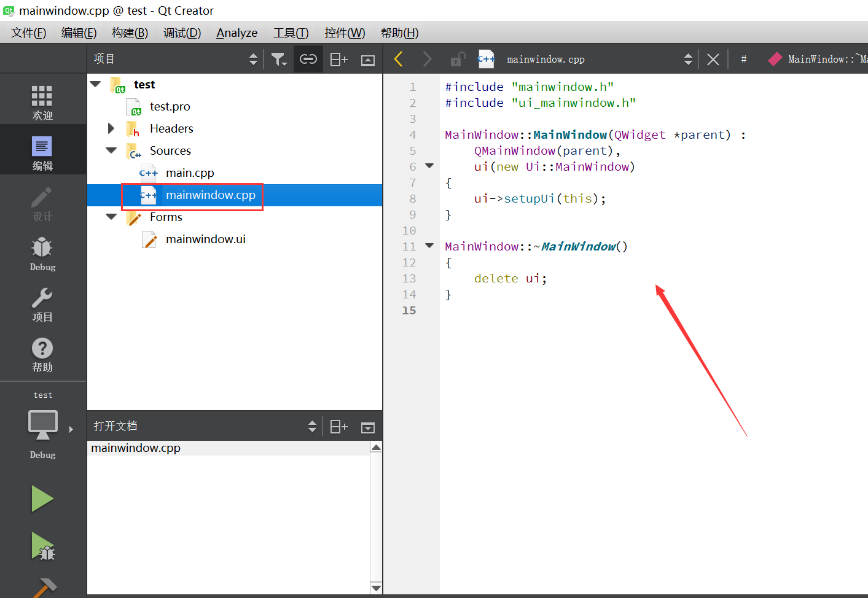Open the Analyze menu
The height and width of the screenshot is (598, 868).
pos(237,33)
